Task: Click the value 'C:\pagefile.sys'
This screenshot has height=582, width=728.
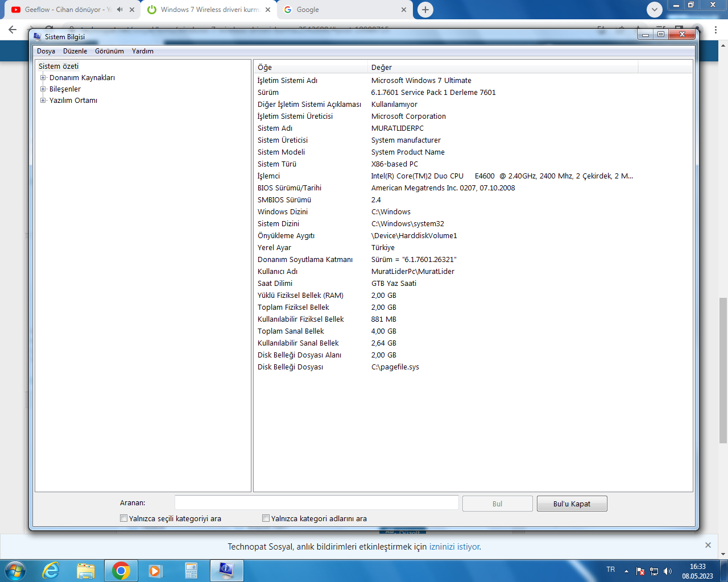Action: point(395,367)
